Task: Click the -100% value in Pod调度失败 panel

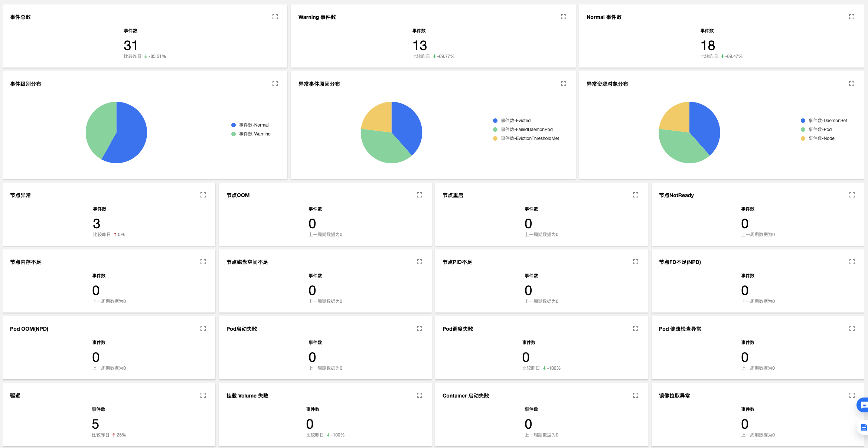Action: pos(554,368)
